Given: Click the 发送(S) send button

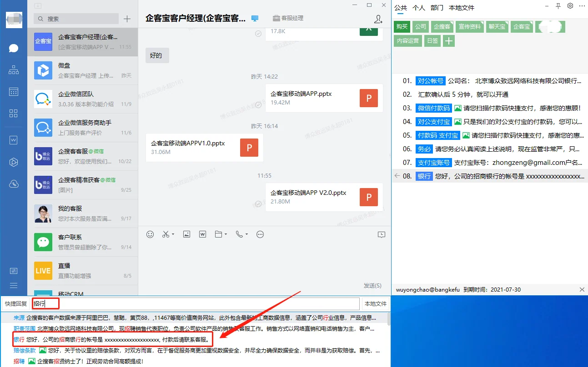Looking at the screenshot, I should [372, 285].
